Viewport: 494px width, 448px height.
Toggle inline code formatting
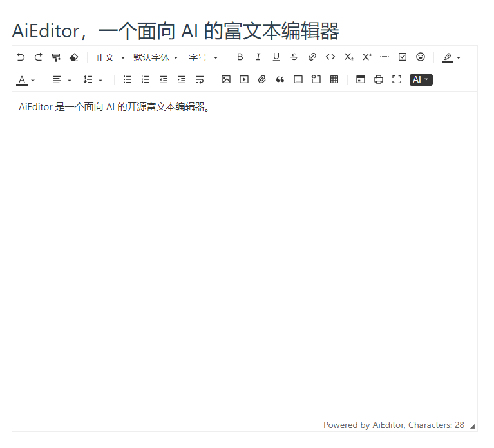pos(330,57)
